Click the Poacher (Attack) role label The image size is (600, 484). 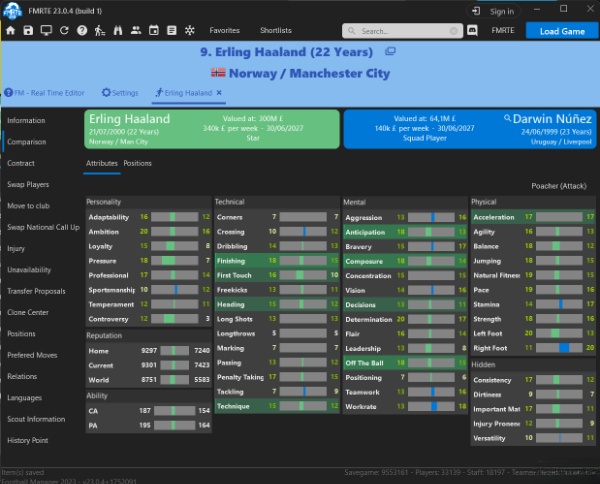click(559, 186)
